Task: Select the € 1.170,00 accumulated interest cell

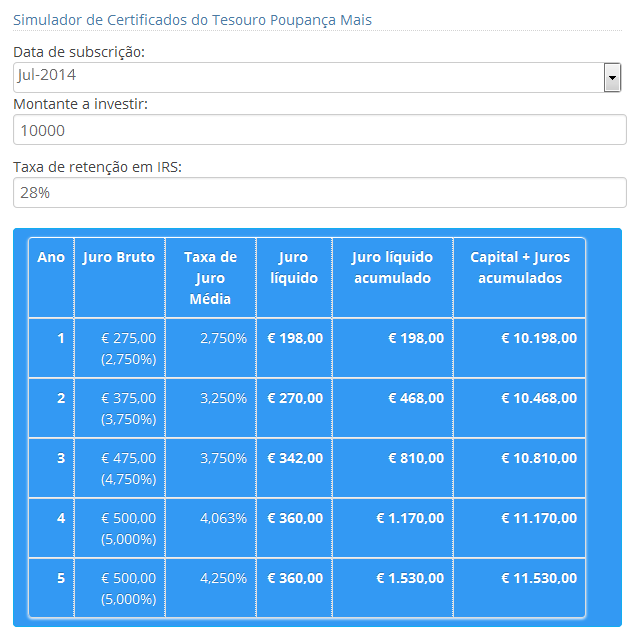Action: coord(410,518)
